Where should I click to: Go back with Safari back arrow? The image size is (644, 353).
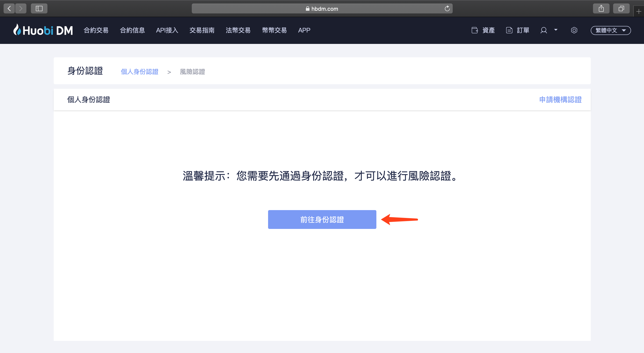(x=9, y=9)
